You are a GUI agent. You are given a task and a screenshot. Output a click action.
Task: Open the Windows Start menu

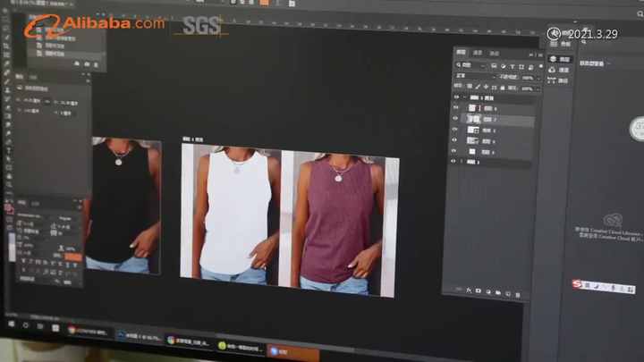(11, 324)
